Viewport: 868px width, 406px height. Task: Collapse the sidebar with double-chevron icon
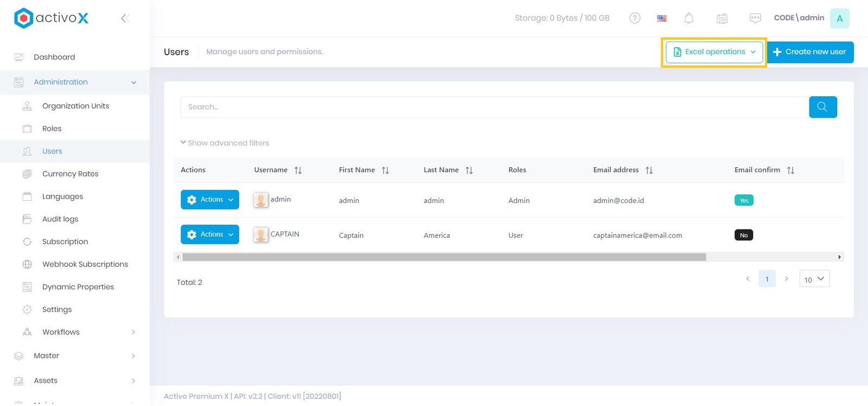pos(125,18)
